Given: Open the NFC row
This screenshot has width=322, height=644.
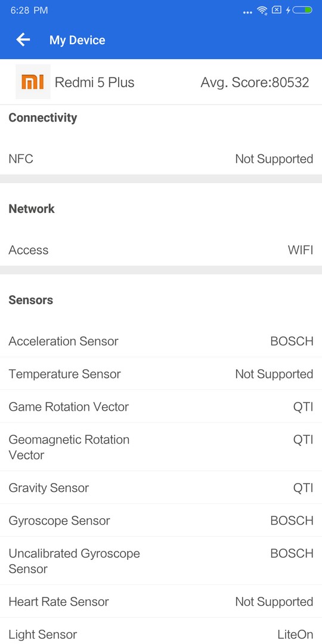Looking at the screenshot, I should click(x=161, y=159).
